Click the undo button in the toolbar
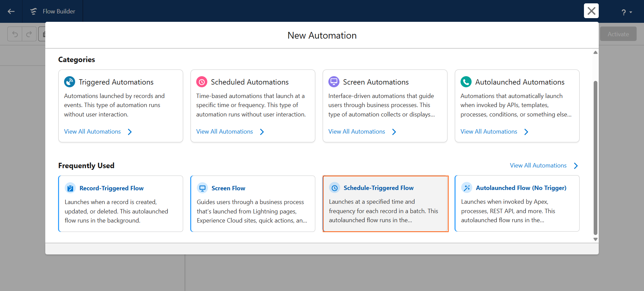This screenshot has height=291, width=644. (x=15, y=34)
